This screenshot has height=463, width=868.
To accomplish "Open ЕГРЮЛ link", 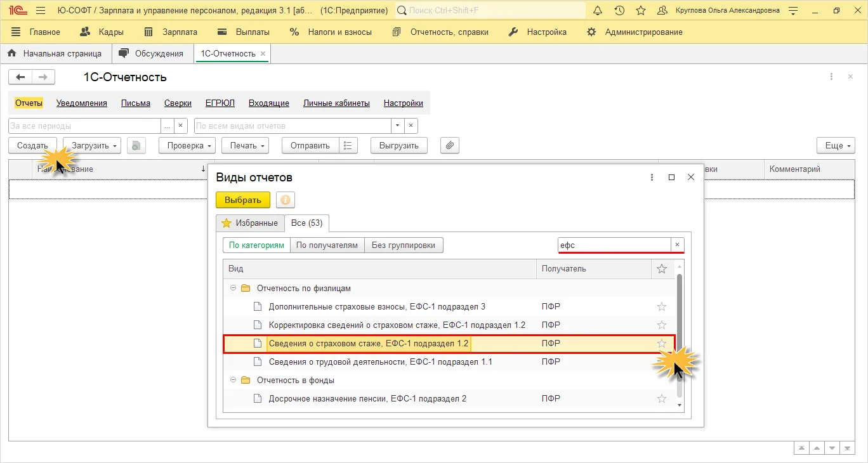I will pos(220,103).
